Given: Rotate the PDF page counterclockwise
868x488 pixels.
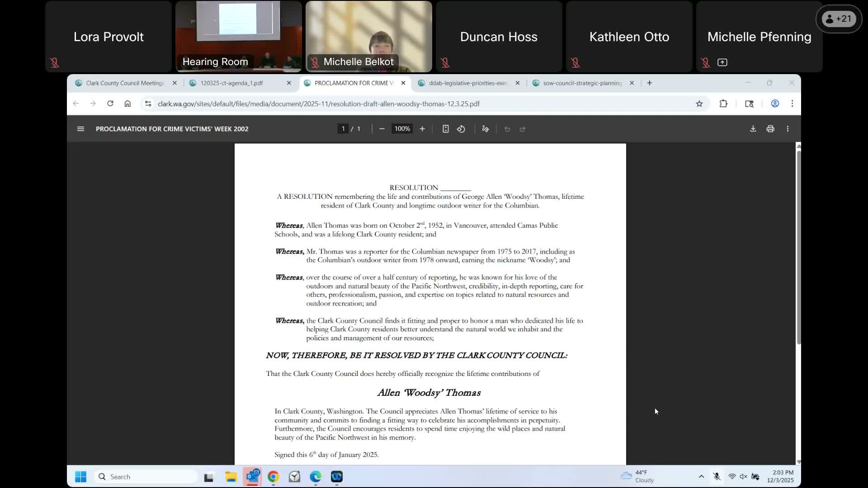Looking at the screenshot, I should point(461,129).
